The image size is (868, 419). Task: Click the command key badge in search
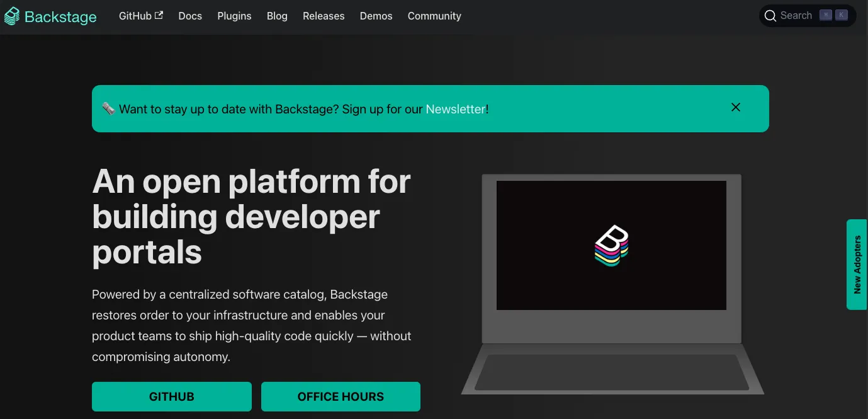click(825, 16)
